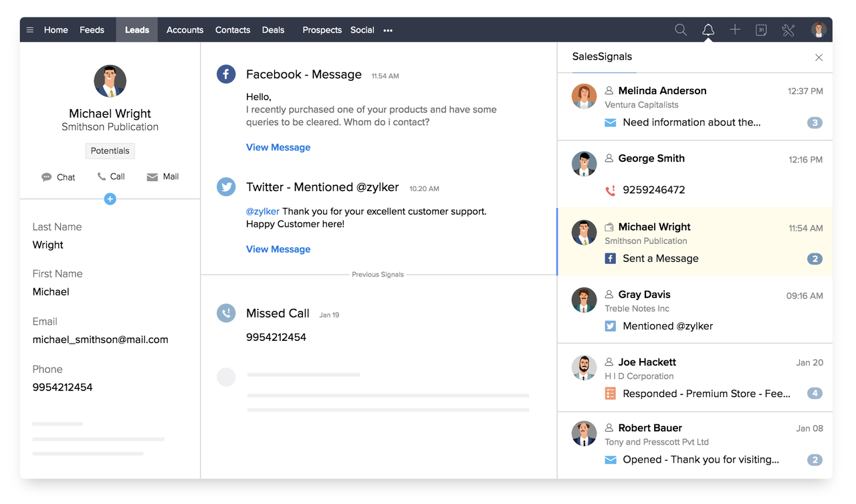Click View Message under Facebook - Message
This screenshot has height=504, width=856.
(x=278, y=148)
